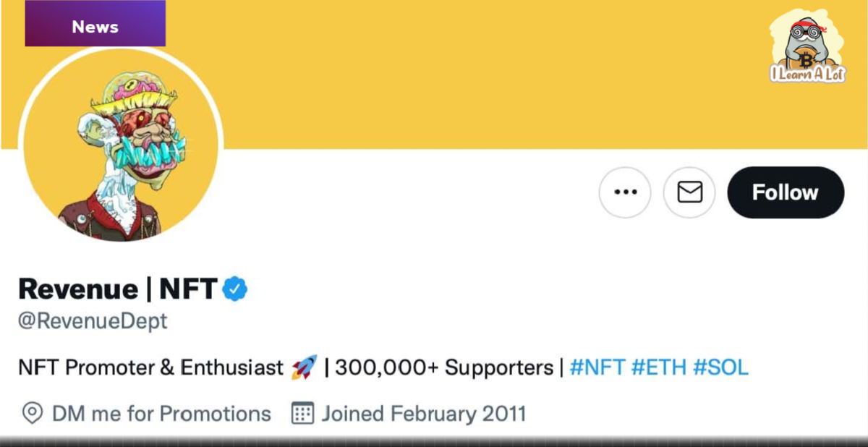Click the I Learn A Lot logo
868x447 pixels.
point(807,46)
